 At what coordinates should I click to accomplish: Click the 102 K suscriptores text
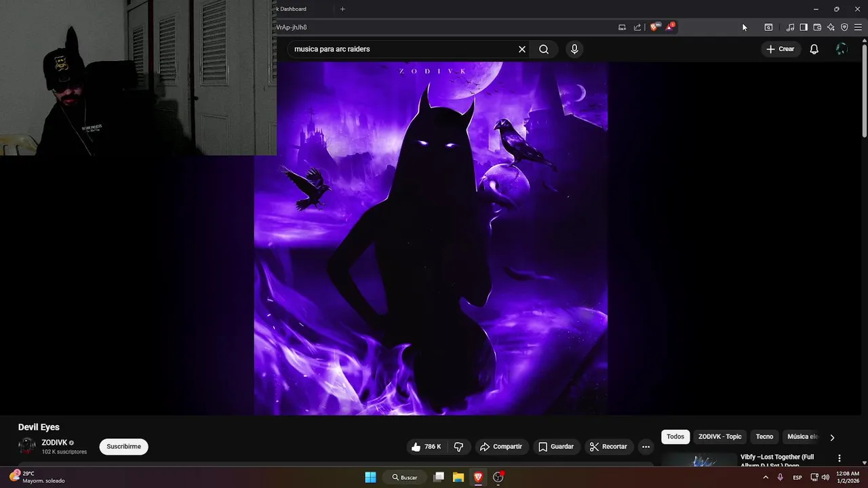click(x=64, y=452)
